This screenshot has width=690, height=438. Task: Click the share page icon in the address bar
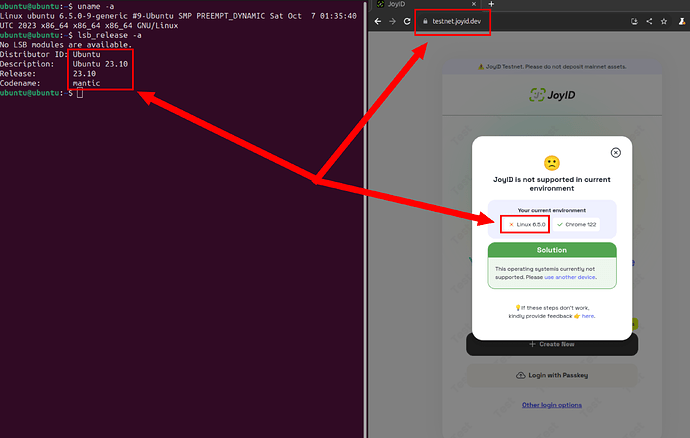pyautogui.click(x=649, y=21)
